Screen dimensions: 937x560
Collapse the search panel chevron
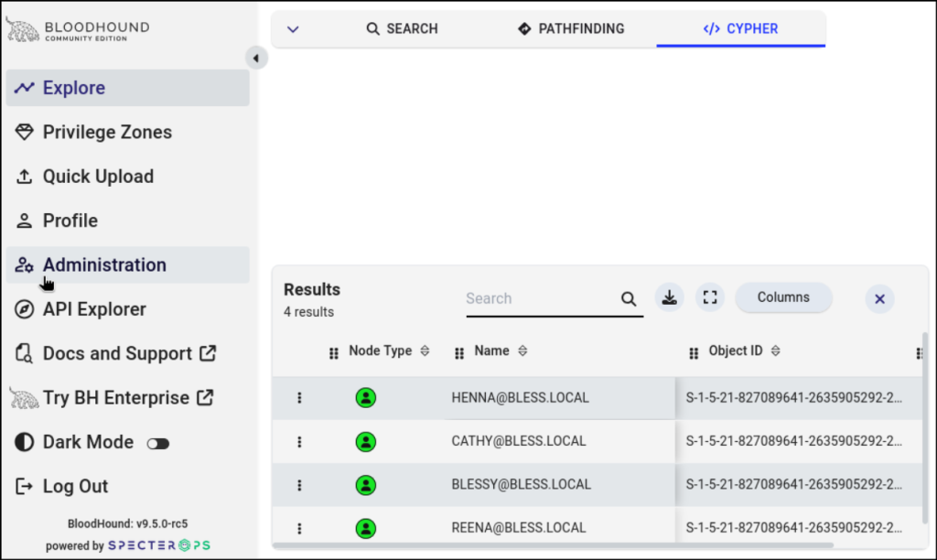coord(293,29)
